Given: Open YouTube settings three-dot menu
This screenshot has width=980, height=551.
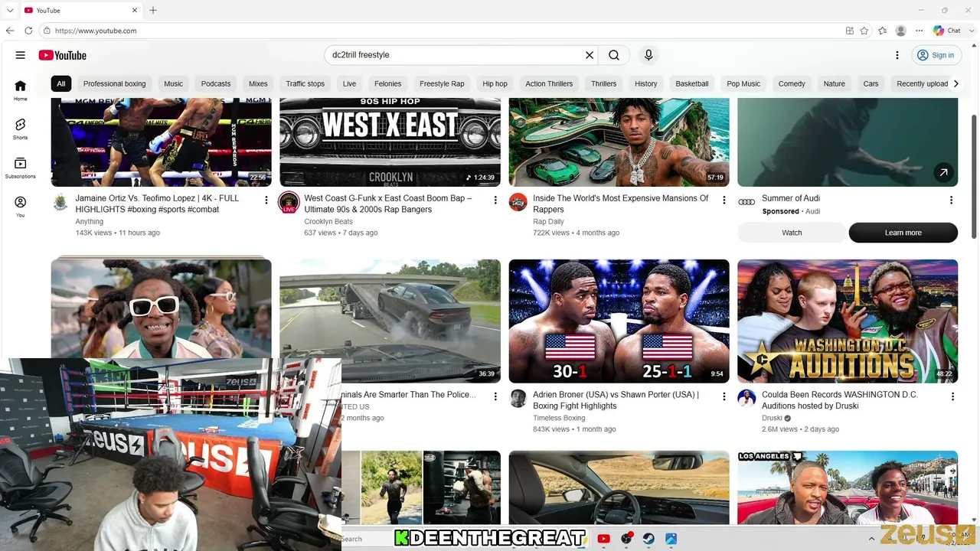Looking at the screenshot, I should tap(897, 55).
